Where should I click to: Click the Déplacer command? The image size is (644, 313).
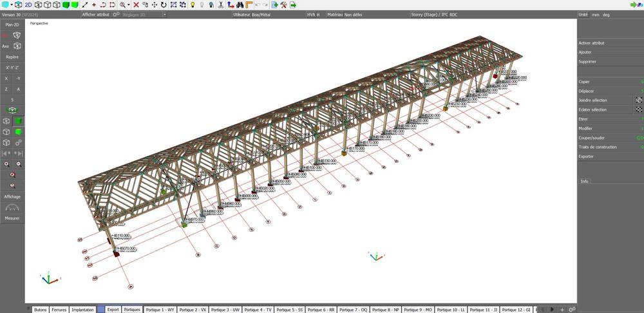tap(586, 91)
